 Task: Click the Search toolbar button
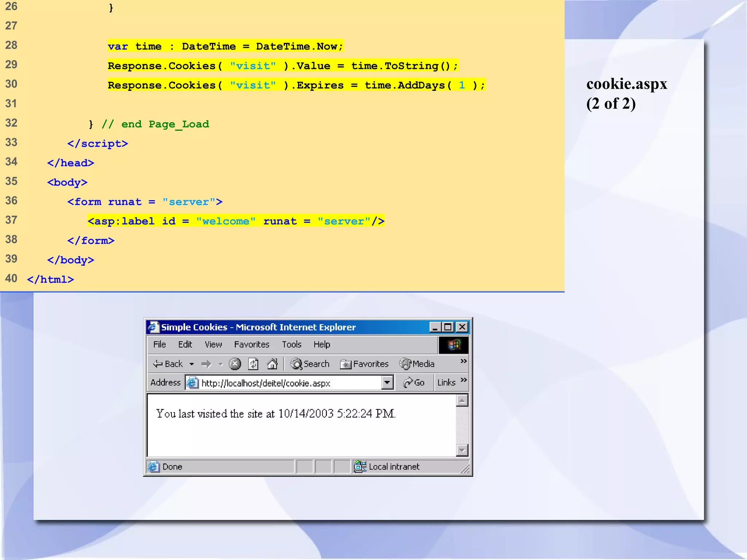point(310,364)
